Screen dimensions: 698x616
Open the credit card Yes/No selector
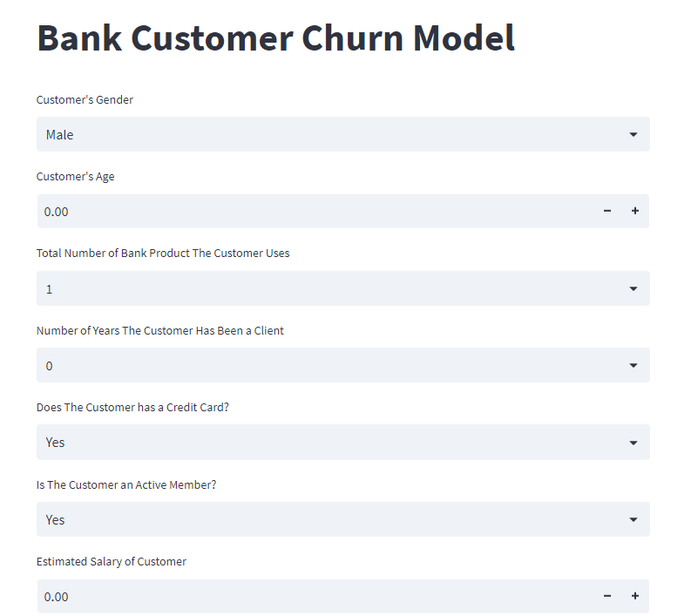click(342, 442)
